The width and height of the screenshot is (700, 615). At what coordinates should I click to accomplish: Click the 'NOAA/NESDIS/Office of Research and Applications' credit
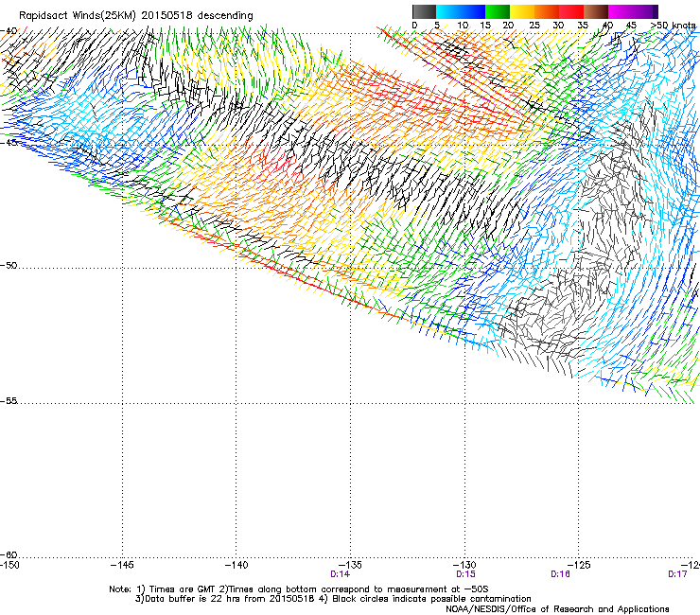(x=557, y=609)
